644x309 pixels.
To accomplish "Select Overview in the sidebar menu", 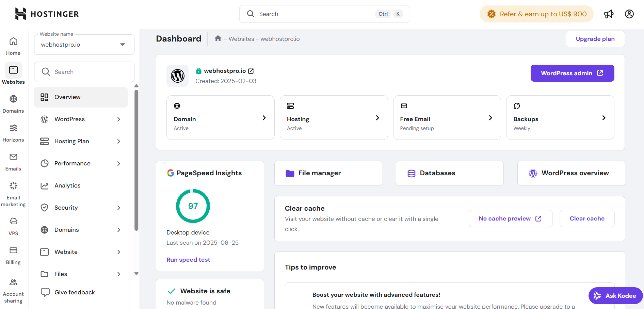I will pyautogui.click(x=81, y=97).
